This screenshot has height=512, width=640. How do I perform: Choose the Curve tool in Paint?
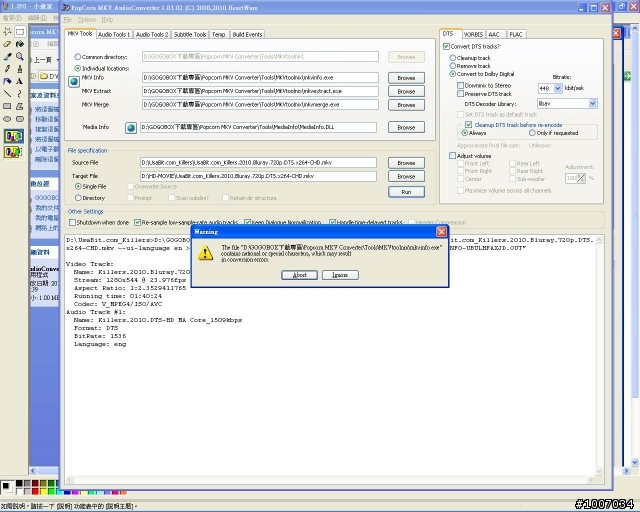click(x=20, y=93)
